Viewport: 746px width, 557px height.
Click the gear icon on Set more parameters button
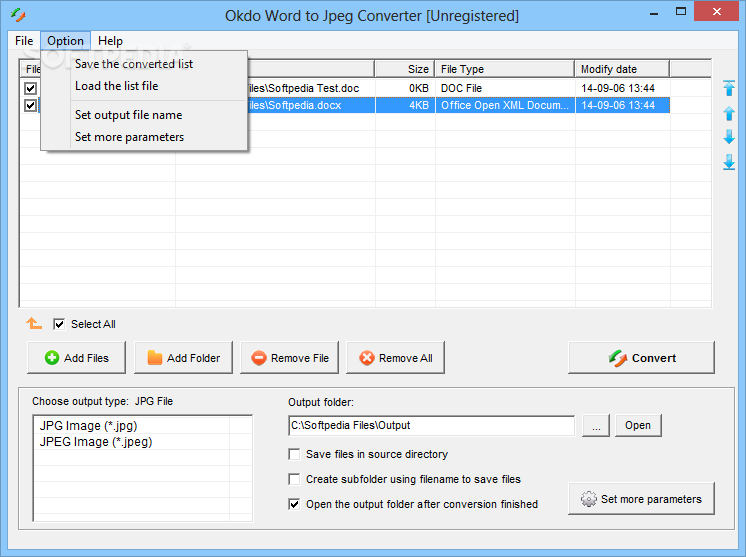tap(589, 498)
